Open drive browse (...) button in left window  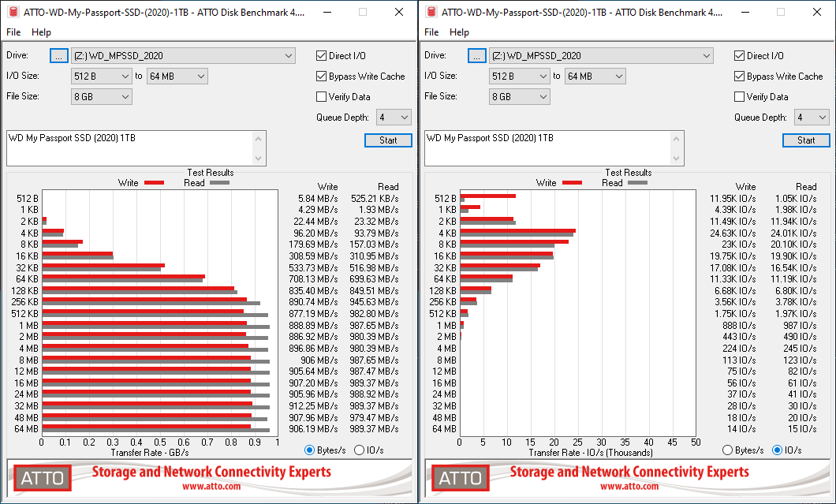coord(59,56)
